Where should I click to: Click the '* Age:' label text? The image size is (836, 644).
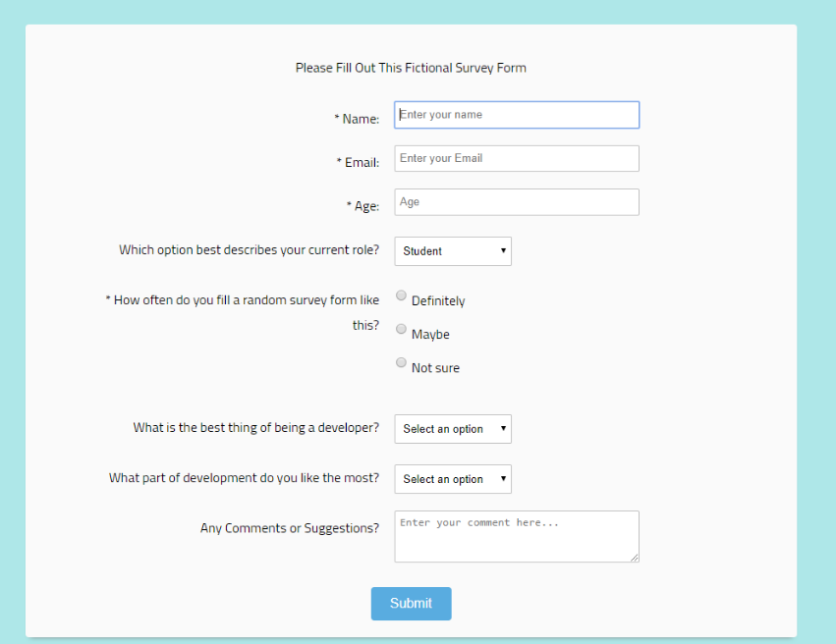[x=362, y=206]
